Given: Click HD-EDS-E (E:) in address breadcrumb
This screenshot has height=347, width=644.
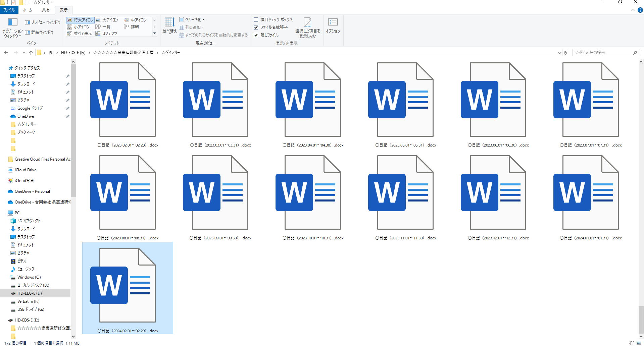Looking at the screenshot, I should point(73,53).
